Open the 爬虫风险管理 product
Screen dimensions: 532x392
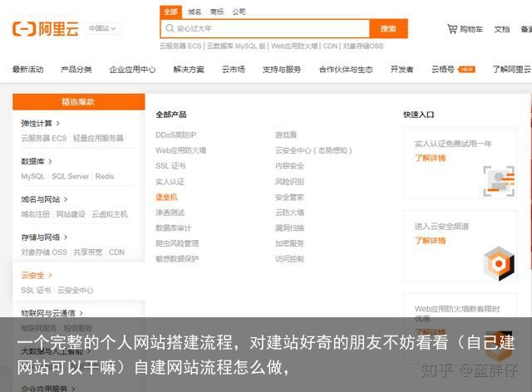tap(177, 243)
